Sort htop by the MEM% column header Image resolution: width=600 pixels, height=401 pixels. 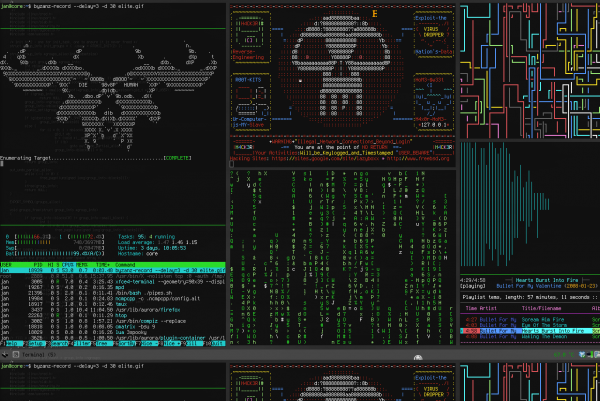pos(82,265)
